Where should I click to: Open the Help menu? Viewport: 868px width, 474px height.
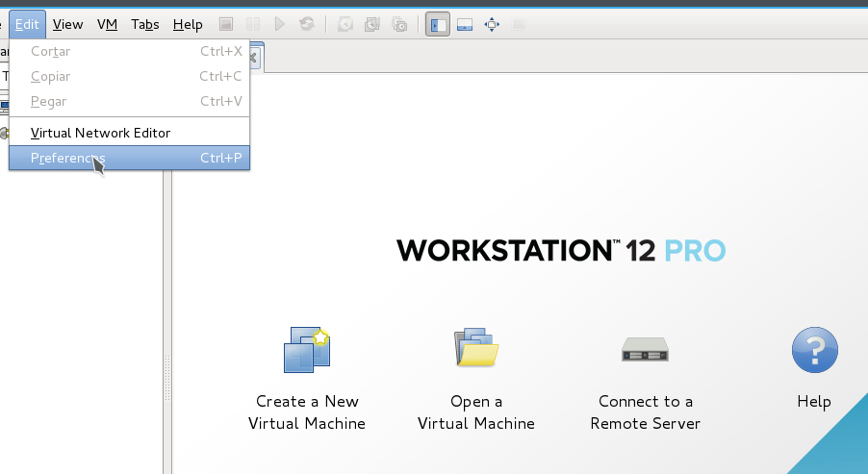(188, 24)
